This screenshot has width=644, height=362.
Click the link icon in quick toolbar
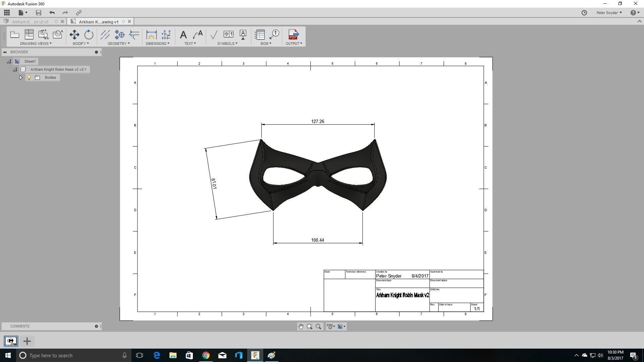point(79,13)
